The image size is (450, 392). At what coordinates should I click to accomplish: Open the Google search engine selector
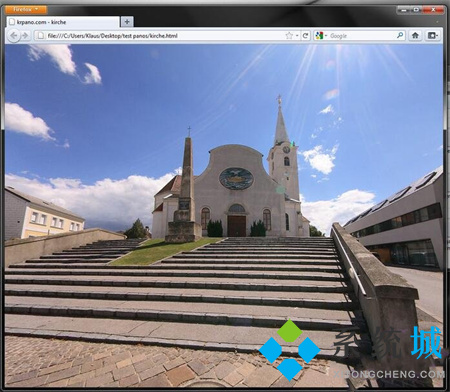point(321,36)
